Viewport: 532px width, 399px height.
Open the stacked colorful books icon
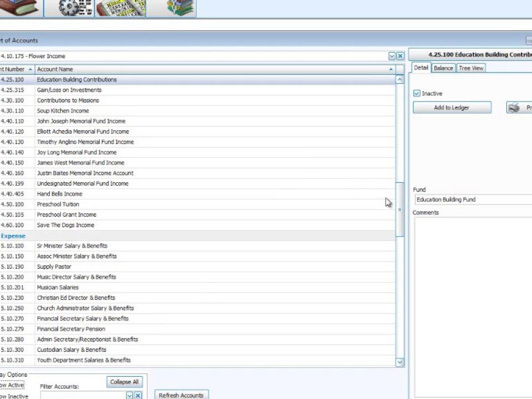pos(180,8)
